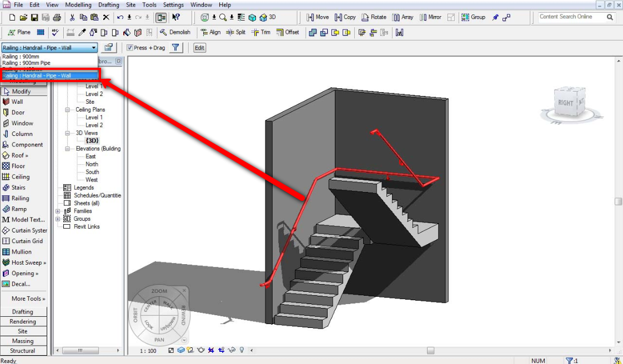Select the Demolish tool
Image resolution: width=623 pixels, height=364 pixels.
click(x=175, y=32)
